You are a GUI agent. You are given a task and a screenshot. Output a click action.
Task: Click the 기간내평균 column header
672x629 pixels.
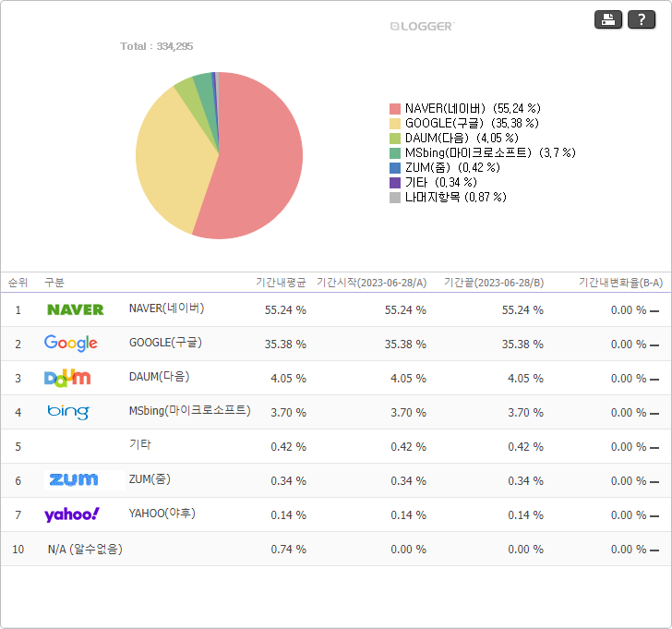click(282, 283)
